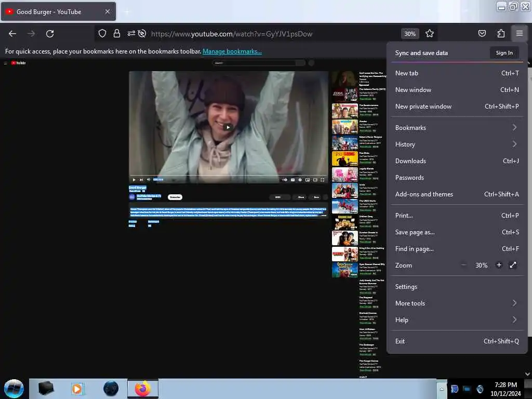
Task: Select Sync and save data
Action: [x=421, y=53]
